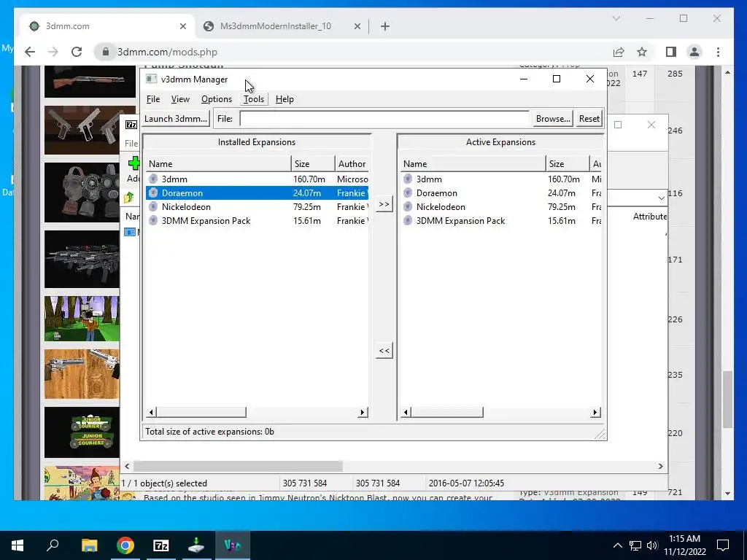Click the Nickelodeon icon in Active Expansions
Image resolution: width=747 pixels, height=560 pixels.
[408, 206]
